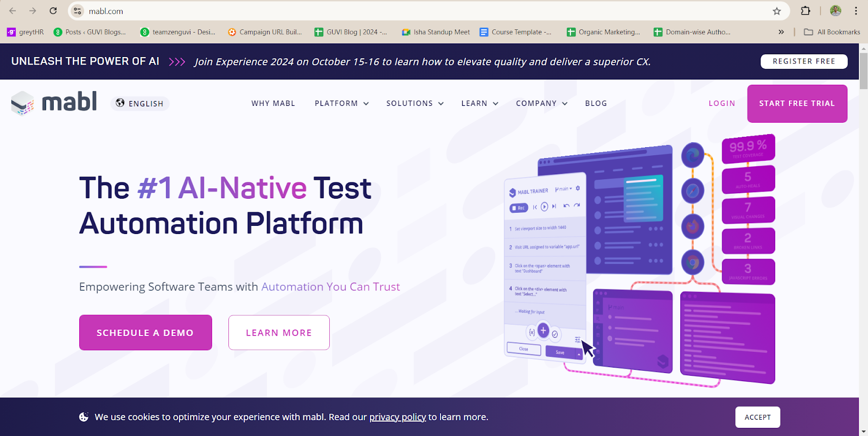This screenshot has height=436, width=868.
Task: Click START FREE TRIAL button
Action: [797, 103]
